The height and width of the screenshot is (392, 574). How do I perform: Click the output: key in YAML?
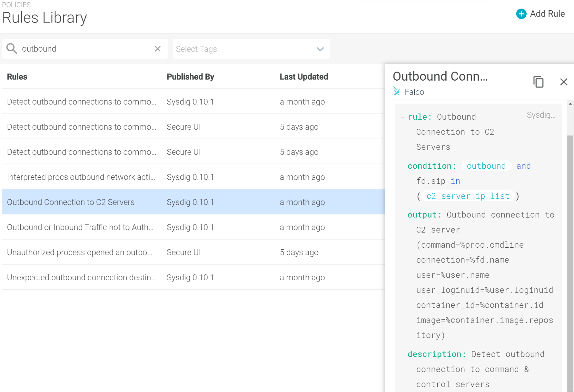tap(424, 215)
